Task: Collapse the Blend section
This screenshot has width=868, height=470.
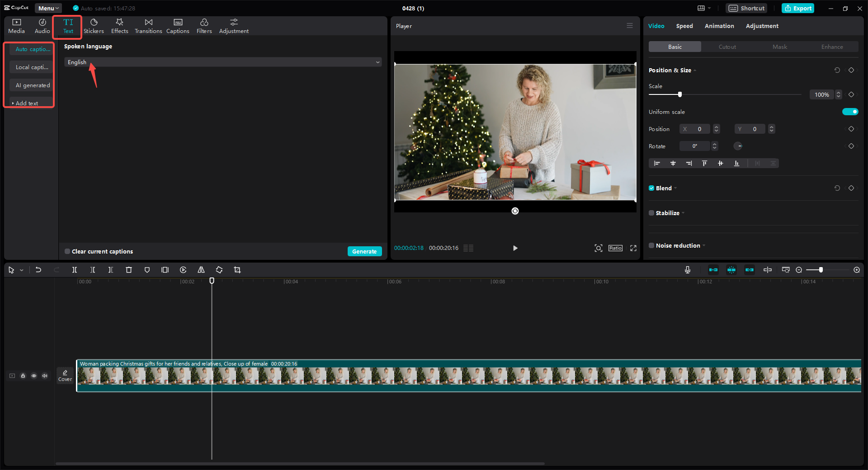Action: pos(675,188)
